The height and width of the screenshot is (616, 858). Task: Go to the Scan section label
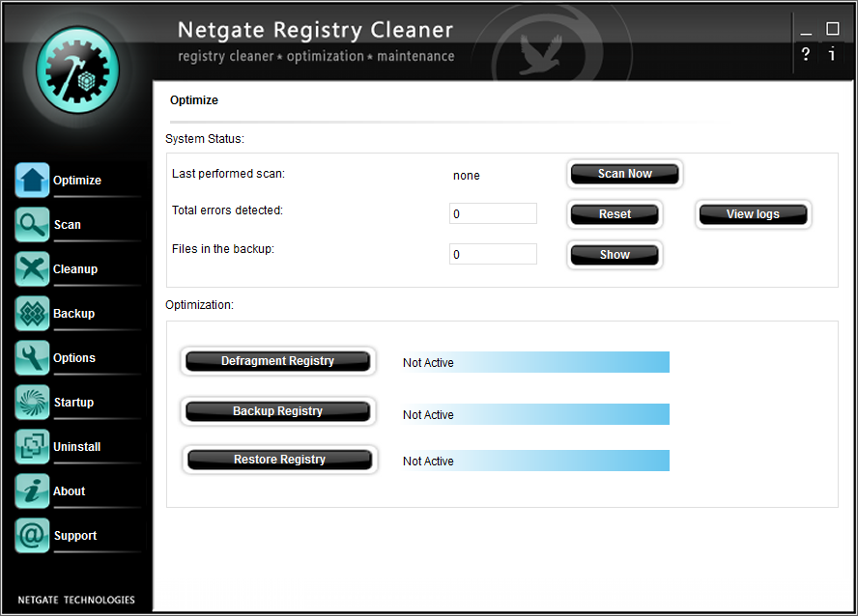pos(68,225)
